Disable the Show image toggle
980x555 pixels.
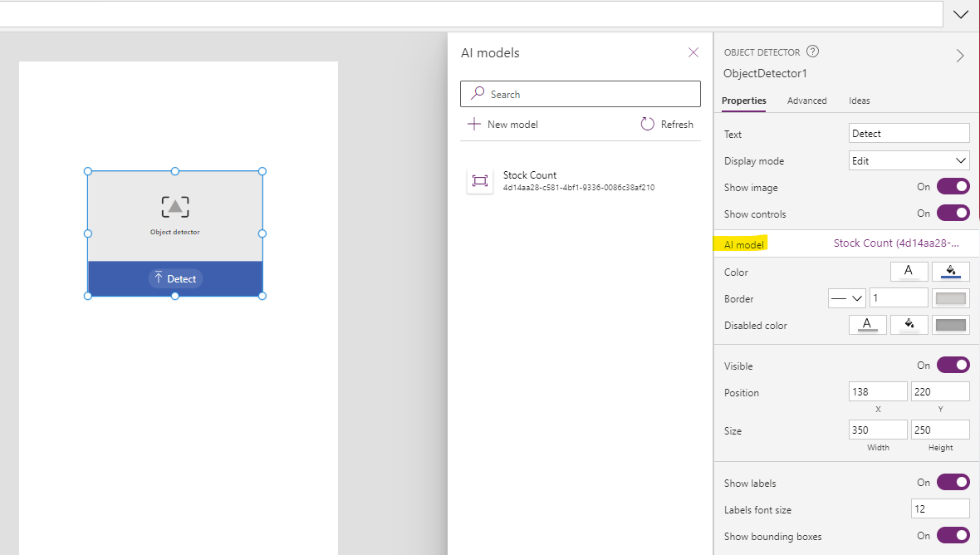pos(953,186)
